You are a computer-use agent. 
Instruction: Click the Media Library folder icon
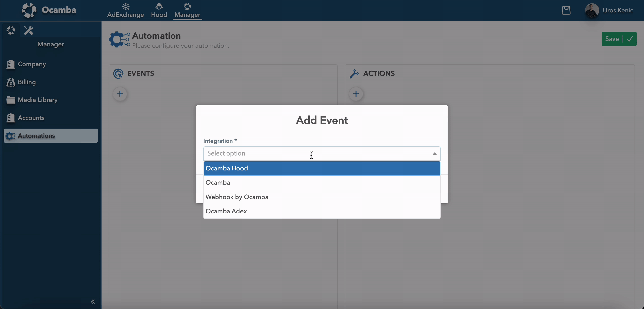(11, 100)
